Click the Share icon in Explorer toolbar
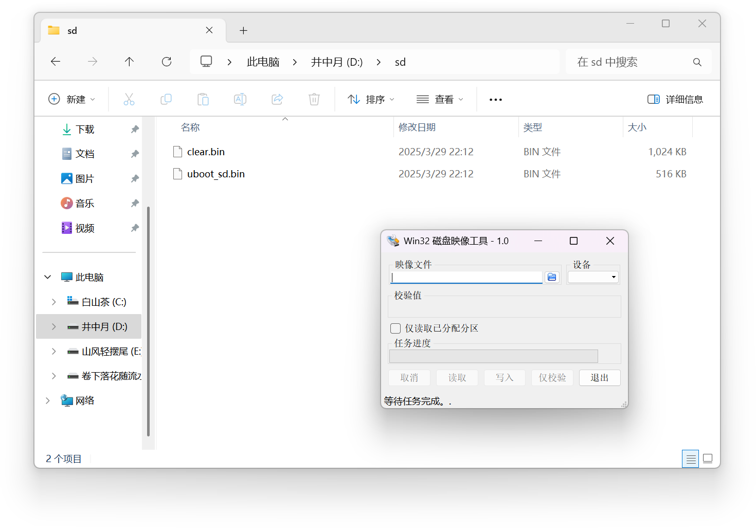 [277, 99]
